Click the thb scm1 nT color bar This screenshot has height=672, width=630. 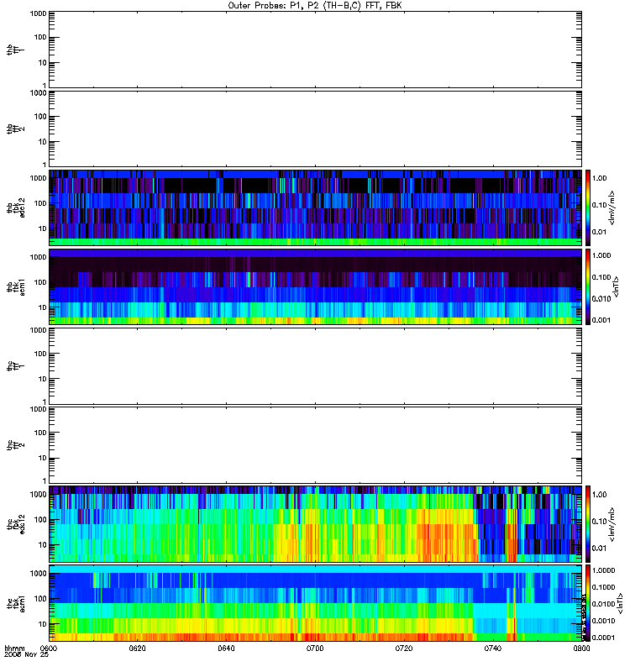pyautogui.click(x=588, y=286)
